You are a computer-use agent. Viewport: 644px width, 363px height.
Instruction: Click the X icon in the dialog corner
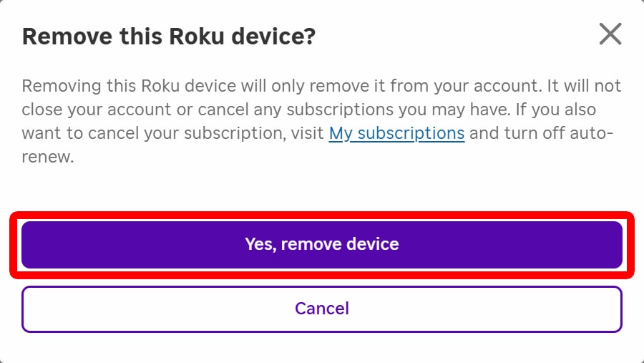(610, 34)
